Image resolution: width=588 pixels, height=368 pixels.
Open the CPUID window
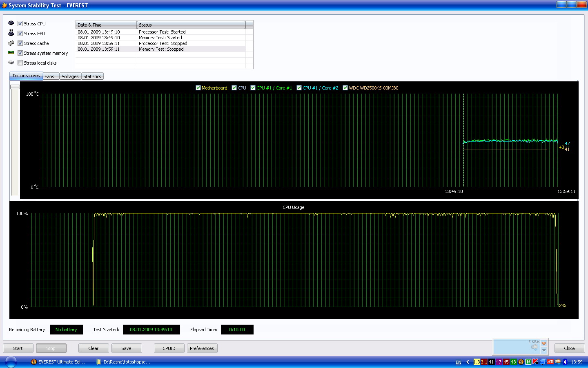point(169,348)
